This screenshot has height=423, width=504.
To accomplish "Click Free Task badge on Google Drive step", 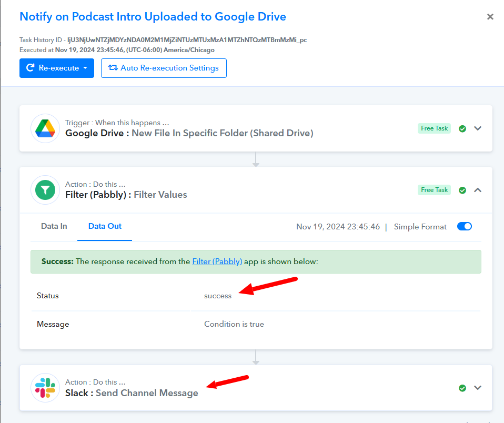I will click(434, 128).
